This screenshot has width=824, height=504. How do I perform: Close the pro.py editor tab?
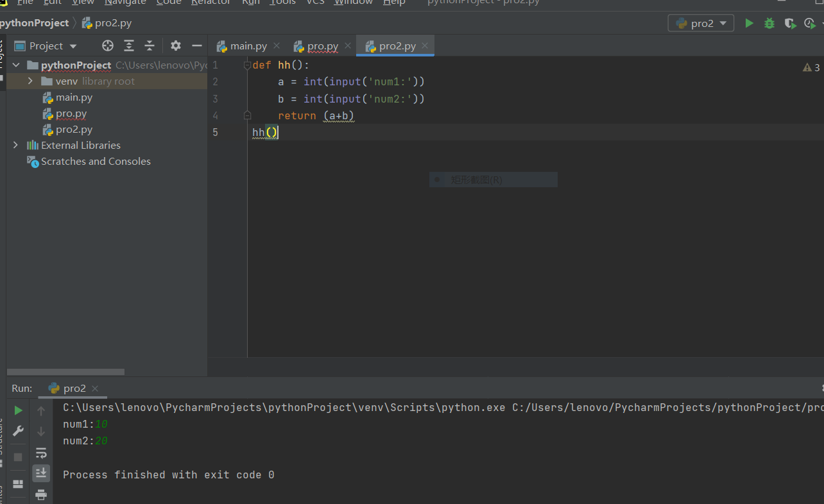[x=348, y=46]
